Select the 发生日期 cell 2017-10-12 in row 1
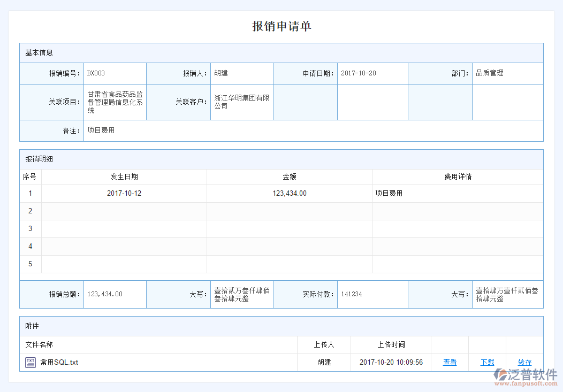Screen dimensions: 563x392 coord(124,194)
